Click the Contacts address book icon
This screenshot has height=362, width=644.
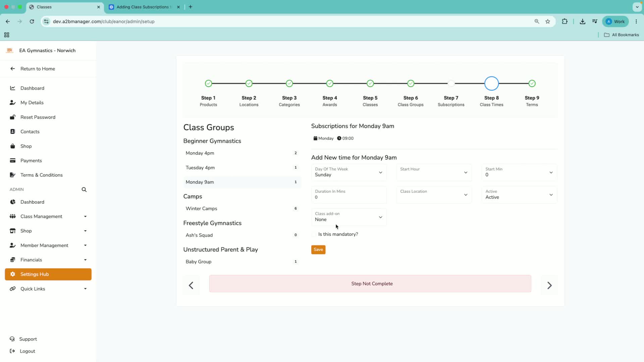click(x=13, y=131)
